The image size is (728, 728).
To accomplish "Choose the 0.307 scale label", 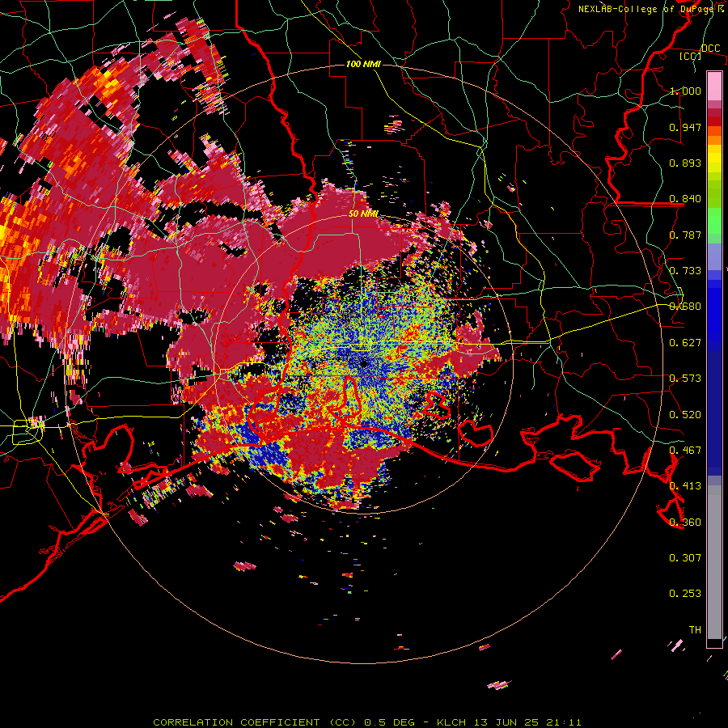I will click(685, 558).
